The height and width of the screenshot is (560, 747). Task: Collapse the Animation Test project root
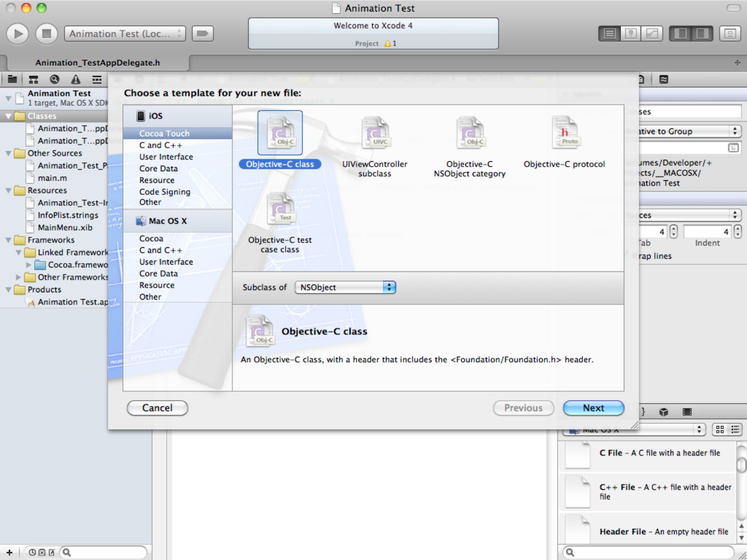pyautogui.click(x=8, y=98)
